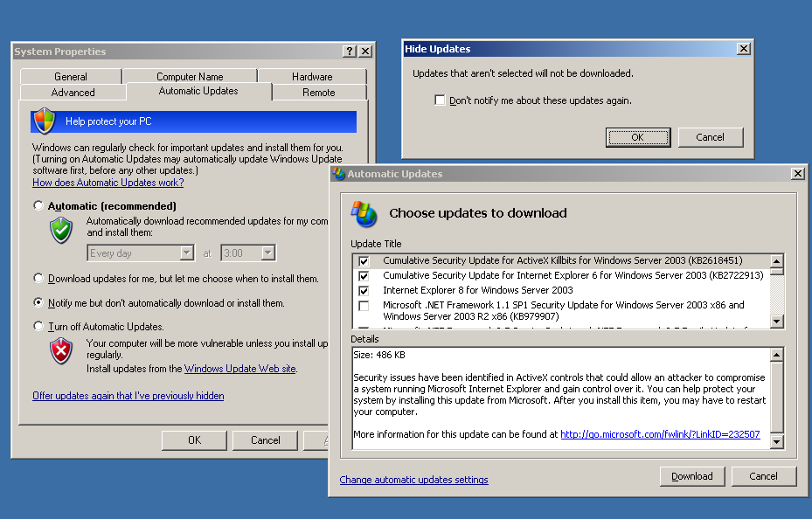The width and height of the screenshot is (812, 519).
Task: Click the Download button
Action: click(692, 476)
